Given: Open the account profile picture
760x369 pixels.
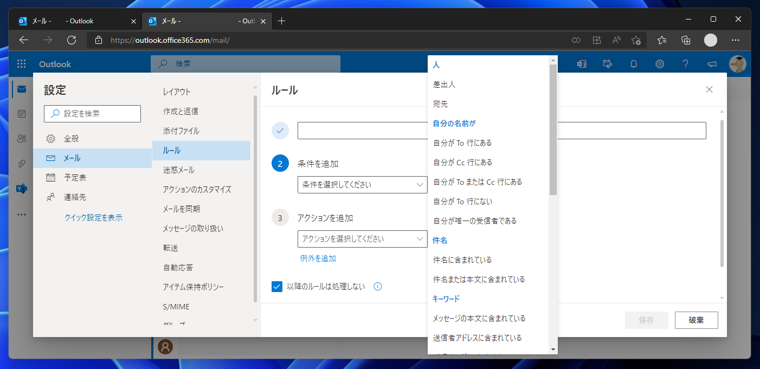Looking at the screenshot, I should tap(737, 64).
